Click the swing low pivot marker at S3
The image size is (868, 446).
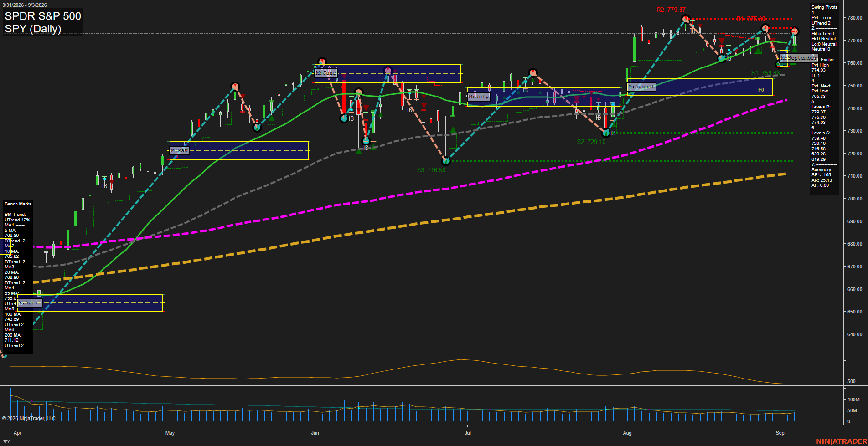click(x=446, y=161)
